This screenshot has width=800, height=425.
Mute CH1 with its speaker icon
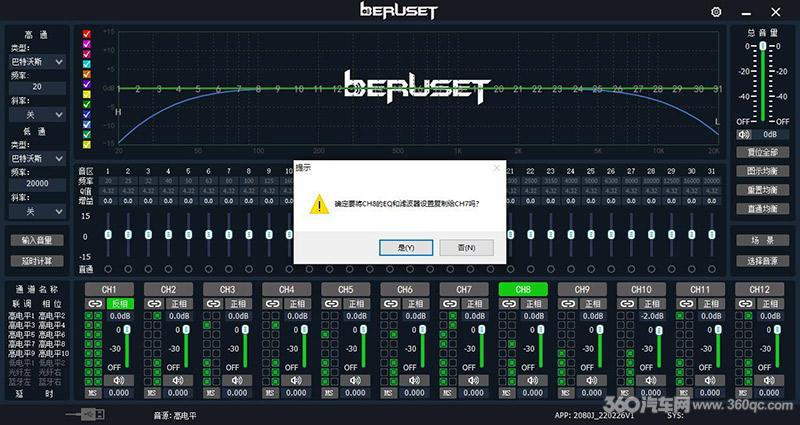tap(119, 381)
